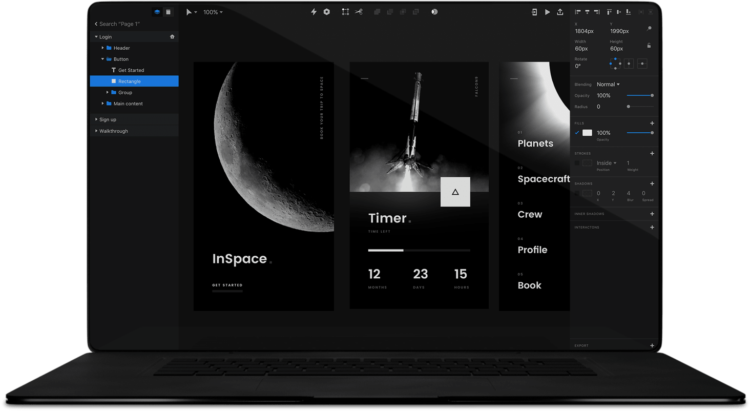Adjust the Radius slider
750x411 pixels.
coord(640,107)
